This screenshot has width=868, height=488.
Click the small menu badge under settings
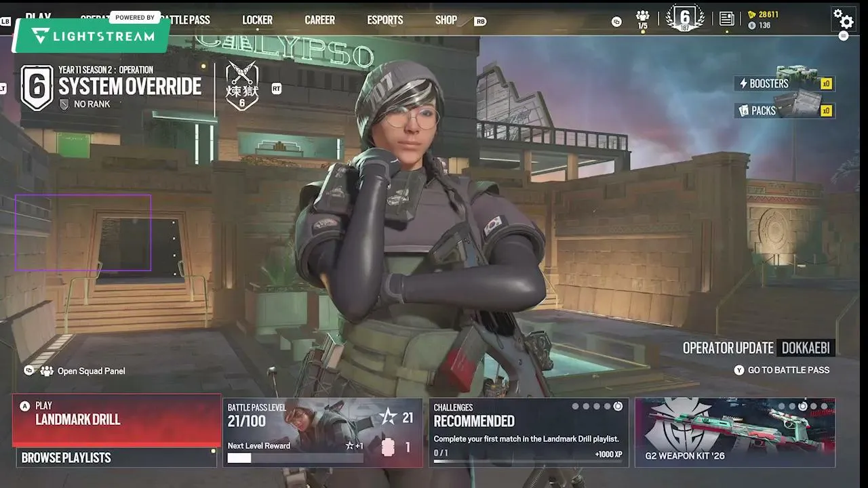[843, 36]
